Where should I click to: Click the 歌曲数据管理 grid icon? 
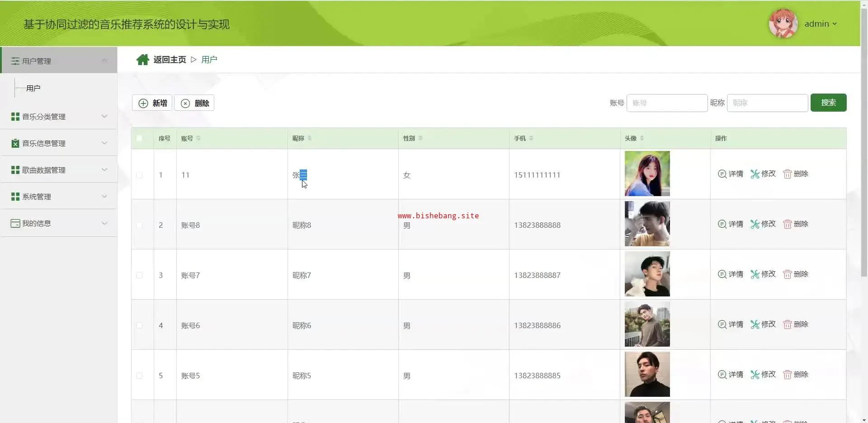(x=15, y=170)
